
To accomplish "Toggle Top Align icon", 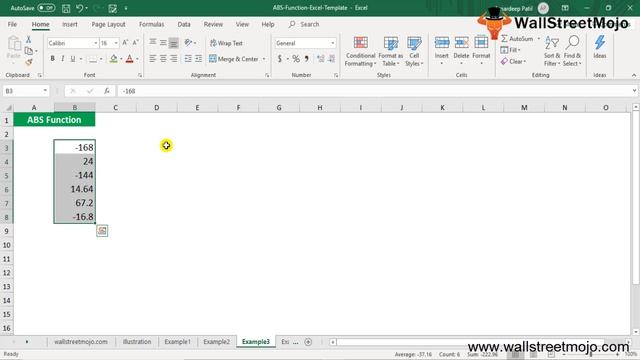I will click(153, 42).
